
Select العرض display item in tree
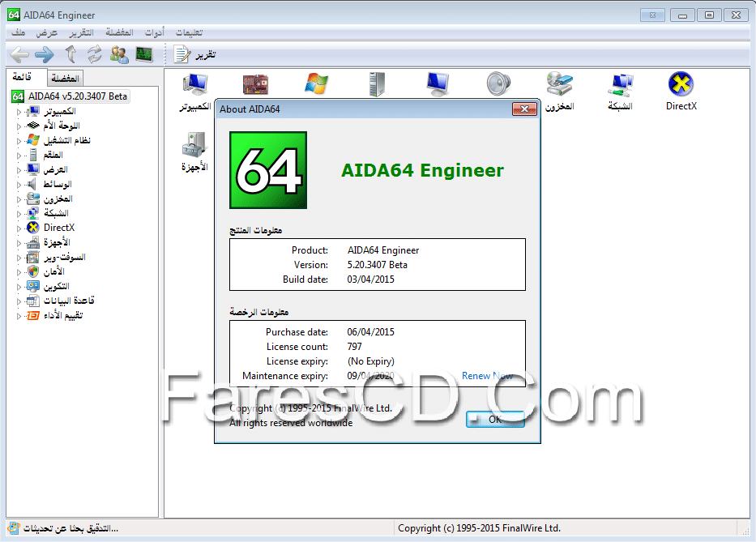pyautogui.click(x=55, y=170)
